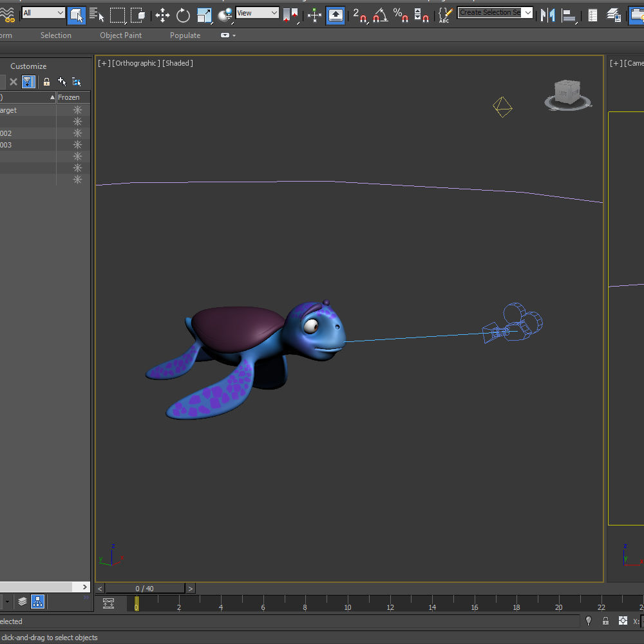Click Use Pivot Point Center icon
Viewport: 644px width, 644px height.
pos(291,15)
